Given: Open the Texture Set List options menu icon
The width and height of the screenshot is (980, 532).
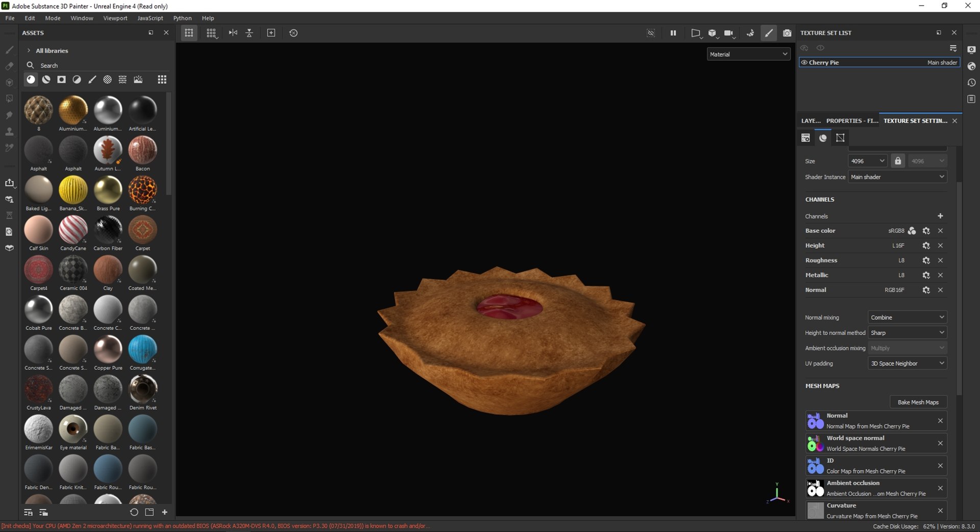Looking at the screenshot, I should (953, 48).
